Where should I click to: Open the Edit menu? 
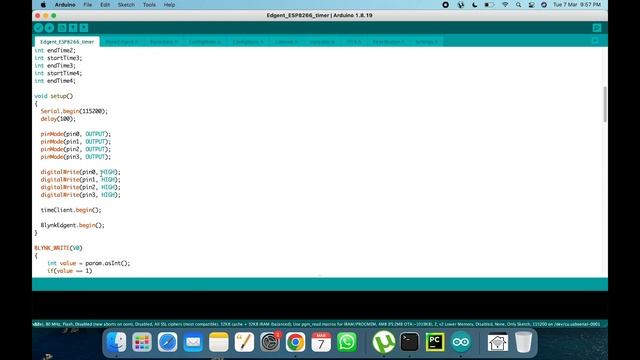(x=105, y=5)
